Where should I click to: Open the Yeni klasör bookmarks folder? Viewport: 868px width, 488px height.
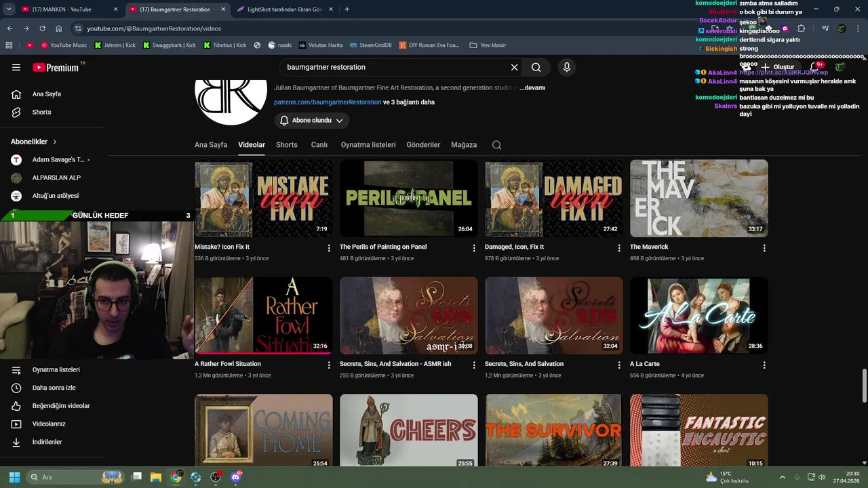pyautogui.click(x=488, y=45)
